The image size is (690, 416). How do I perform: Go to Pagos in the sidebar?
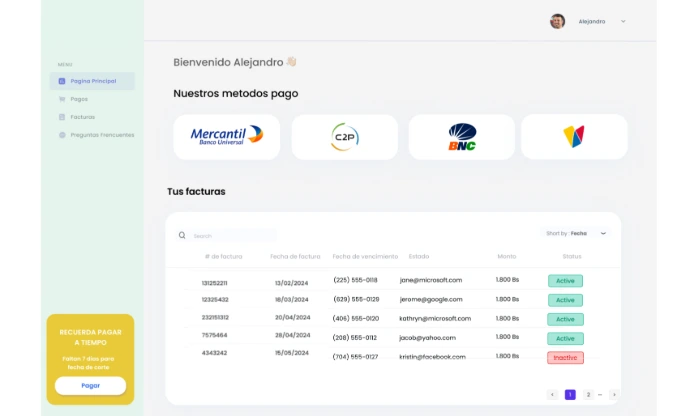click(x=79, y=99)
